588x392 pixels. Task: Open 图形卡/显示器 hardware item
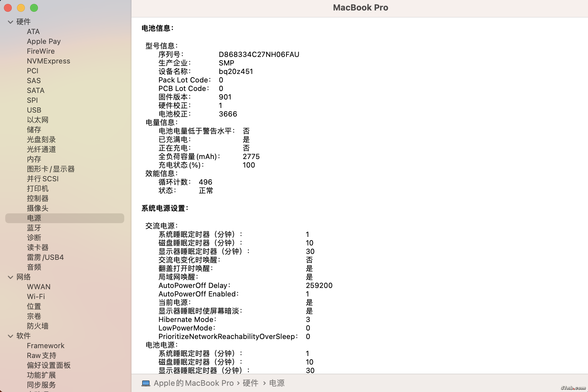(51, 169)
